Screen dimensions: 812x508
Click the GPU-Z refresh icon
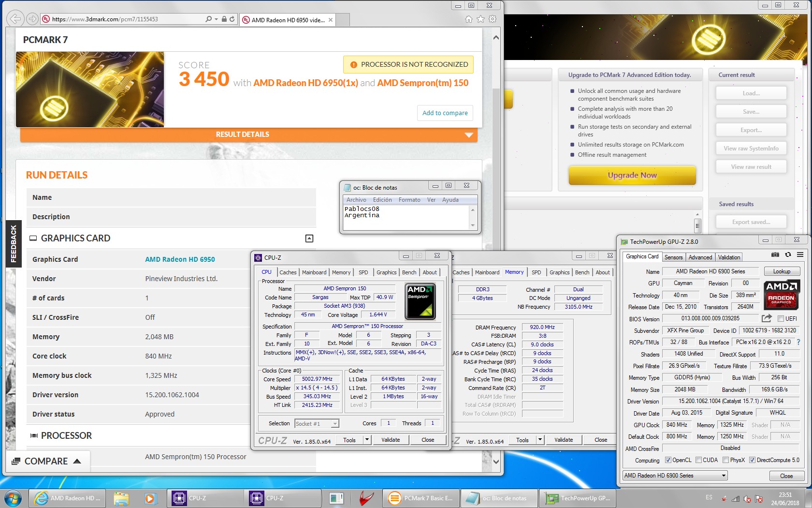788,254
